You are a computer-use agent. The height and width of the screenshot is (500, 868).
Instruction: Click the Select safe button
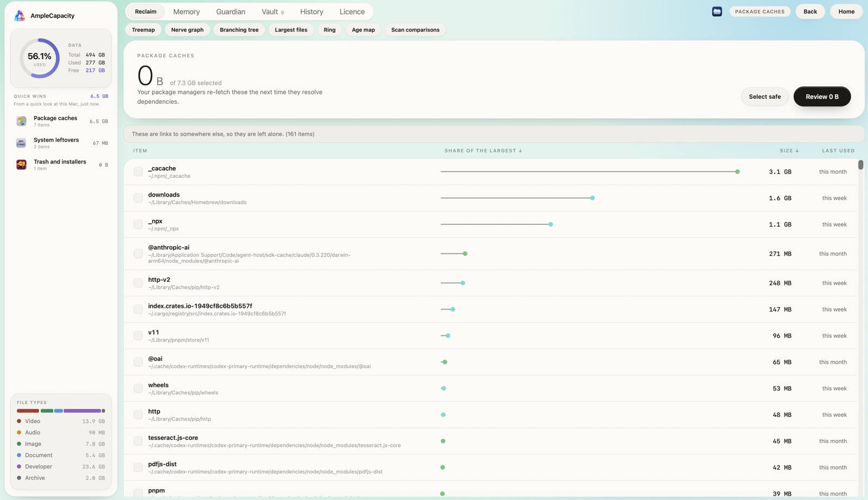765,97
